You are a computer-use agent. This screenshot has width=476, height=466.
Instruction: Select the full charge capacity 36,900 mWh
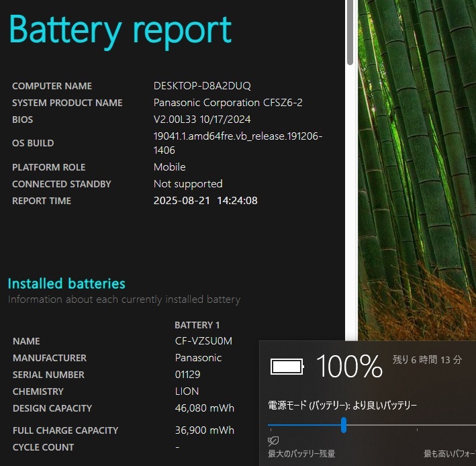(x=204, y=430)
